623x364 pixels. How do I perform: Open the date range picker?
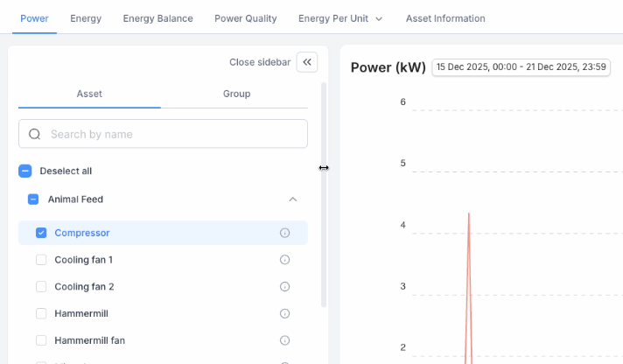coord(521,67)
